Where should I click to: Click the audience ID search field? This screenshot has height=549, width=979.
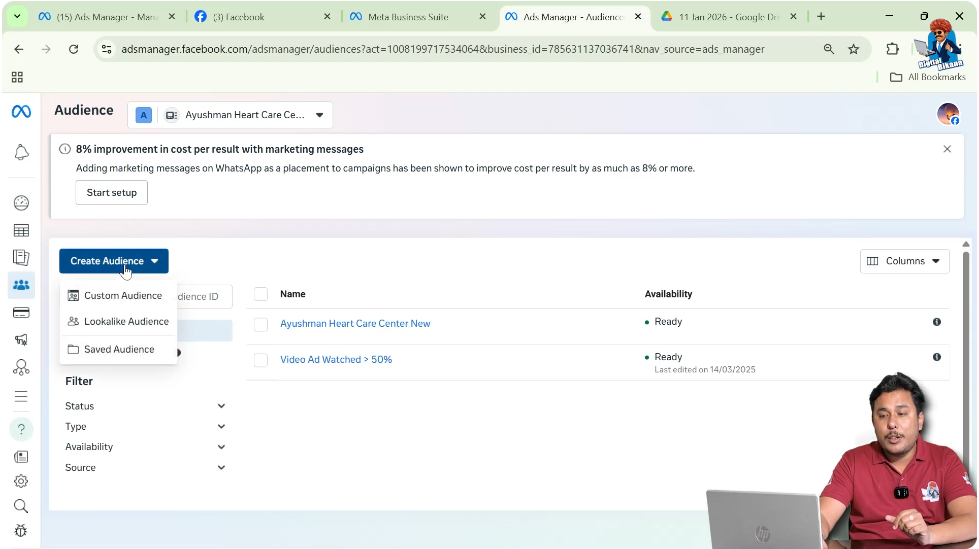pyautogui.click(x=204, y=296)
